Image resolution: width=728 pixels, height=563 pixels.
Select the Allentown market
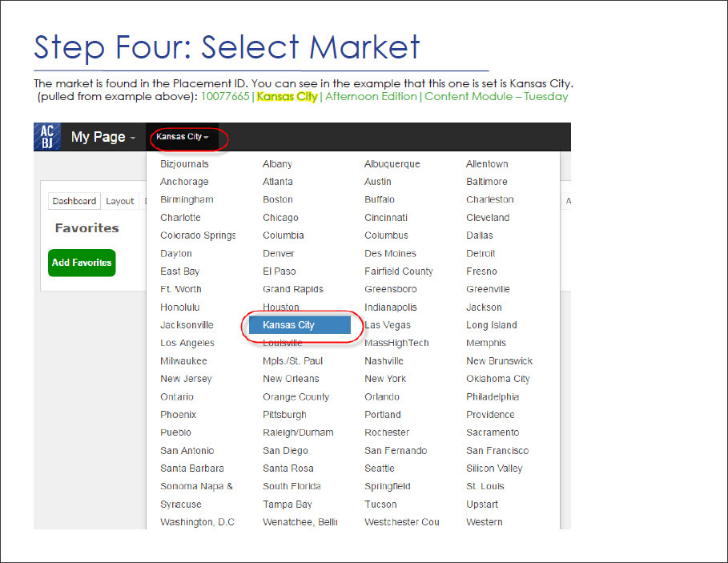click(x=487, y=164)
